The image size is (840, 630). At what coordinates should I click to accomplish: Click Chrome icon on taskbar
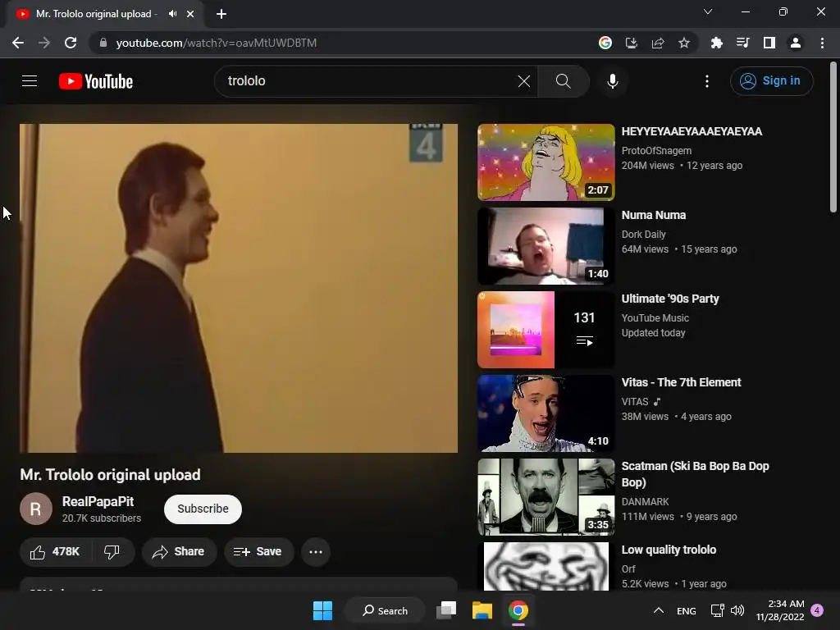pyautogui.click(x=518, y=610)
